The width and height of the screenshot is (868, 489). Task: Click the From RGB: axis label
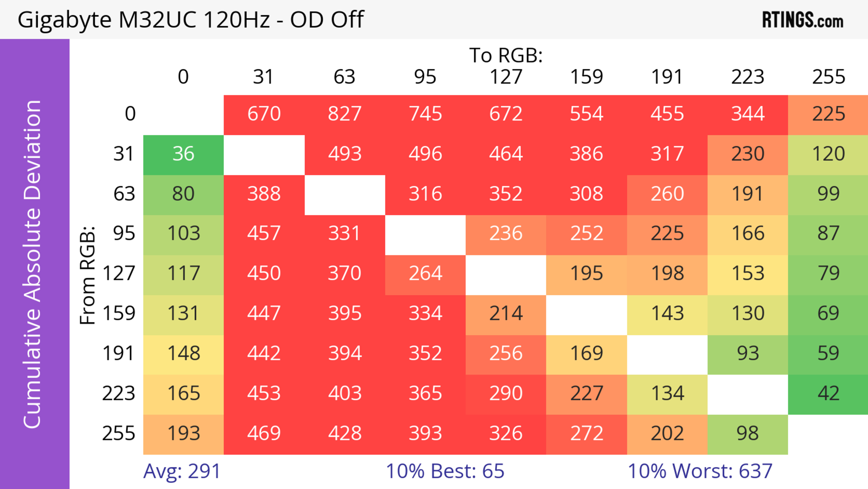pos(88,275)
